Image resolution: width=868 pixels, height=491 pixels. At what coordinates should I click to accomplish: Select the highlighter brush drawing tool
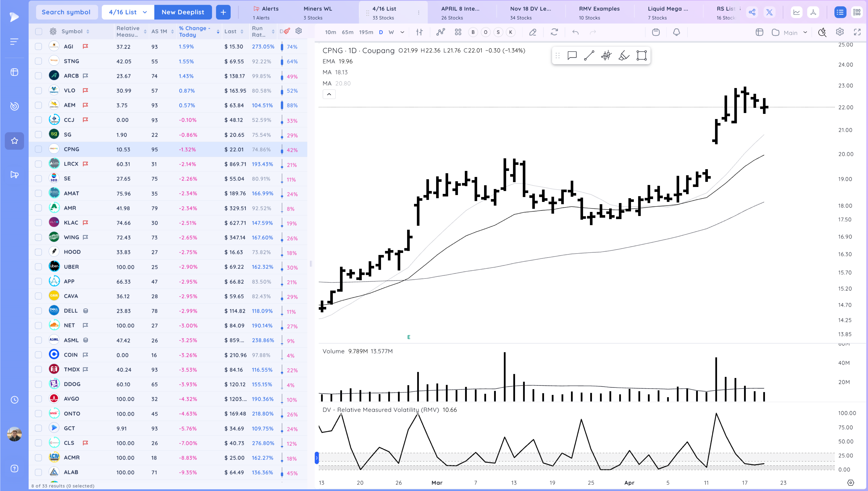click(x=624, y=55)
